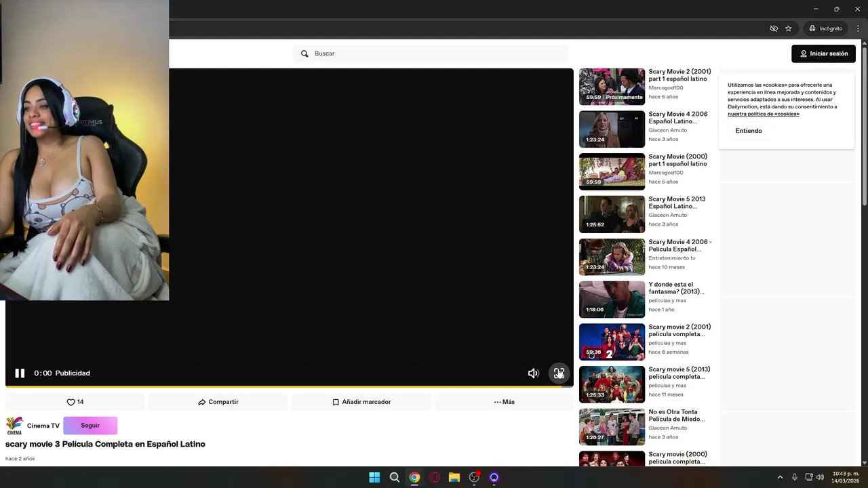Click the search magnifier icon

[304, 54]
